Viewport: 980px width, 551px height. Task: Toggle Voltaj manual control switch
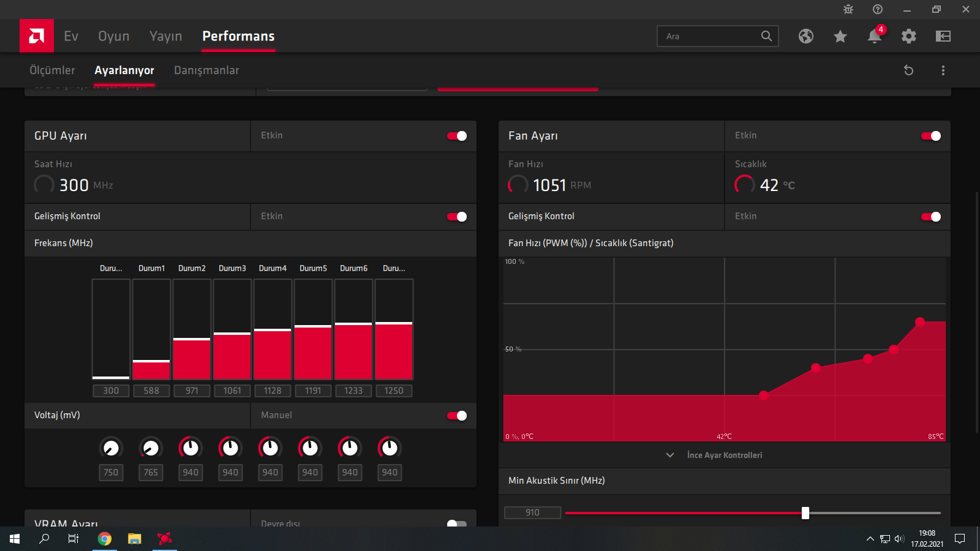[457, 416]
